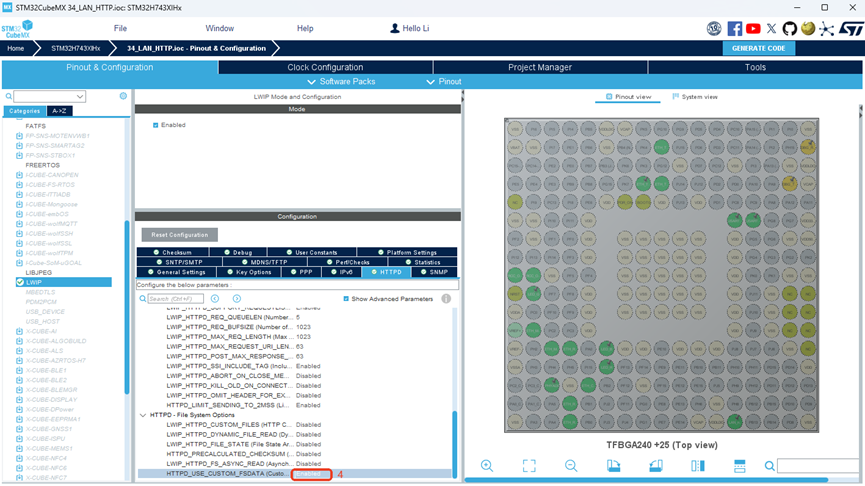Click the Reset Configuration button
Screen dimensions: 865x486
[180, 235]
